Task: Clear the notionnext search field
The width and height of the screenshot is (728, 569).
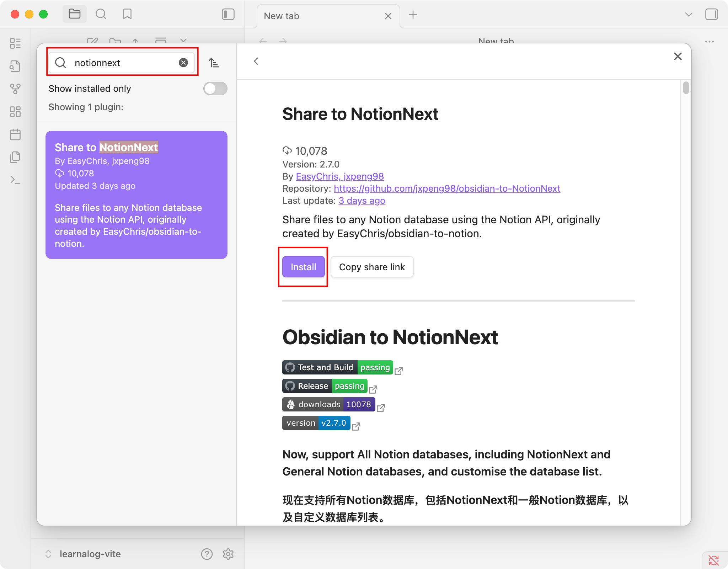Action: pos(183,63)
